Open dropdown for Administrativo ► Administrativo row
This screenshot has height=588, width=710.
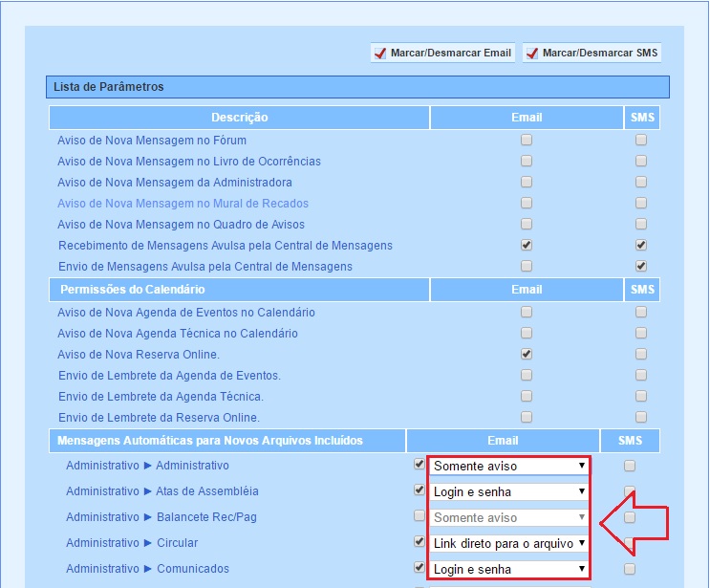508,466
